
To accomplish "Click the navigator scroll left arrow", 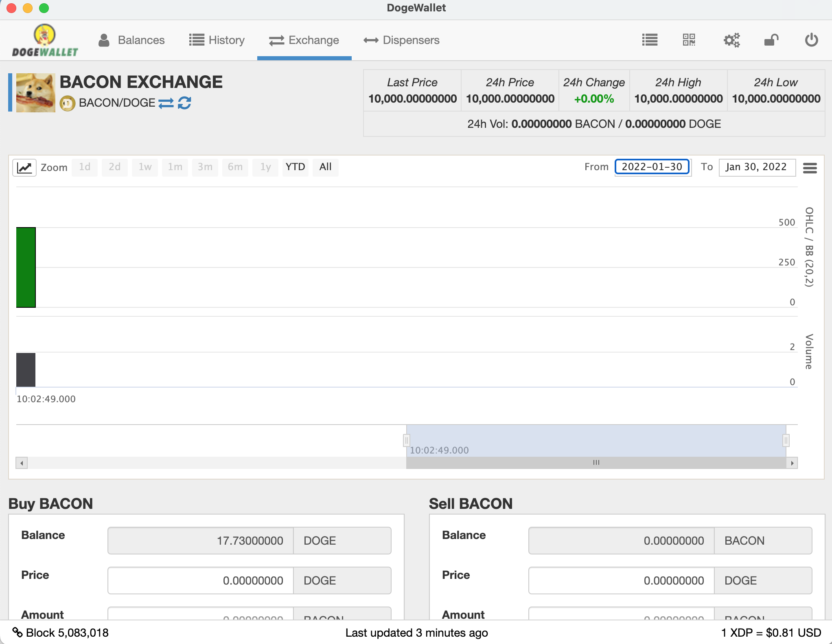I will (22, 463).
